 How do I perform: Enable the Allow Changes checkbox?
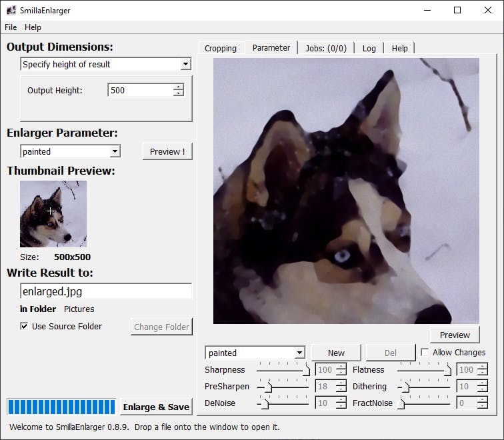point(425,352)
